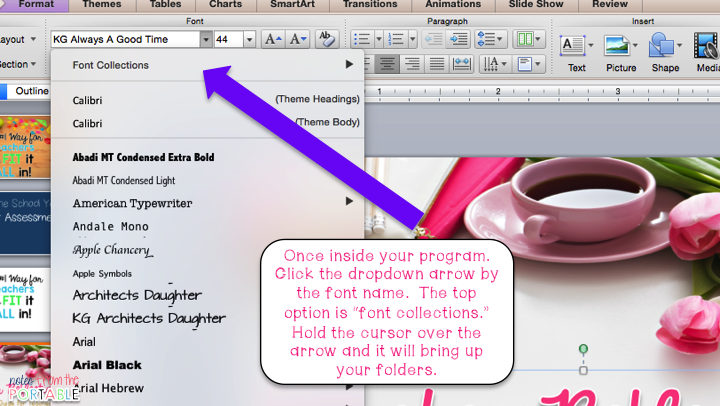Switch to the Transitions tab
The image size is (720, 406).
(370, 5)
